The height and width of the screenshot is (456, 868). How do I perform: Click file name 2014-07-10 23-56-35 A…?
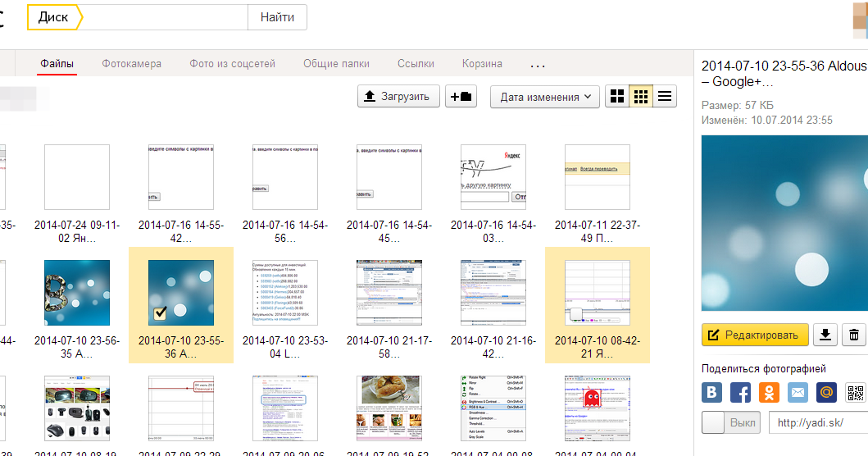pos(77,347)
